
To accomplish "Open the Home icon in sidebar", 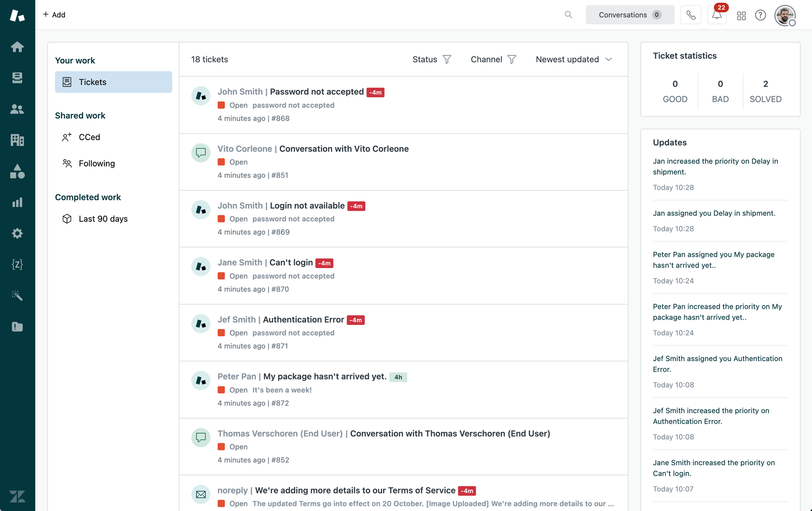I will (x=17, y=47).
